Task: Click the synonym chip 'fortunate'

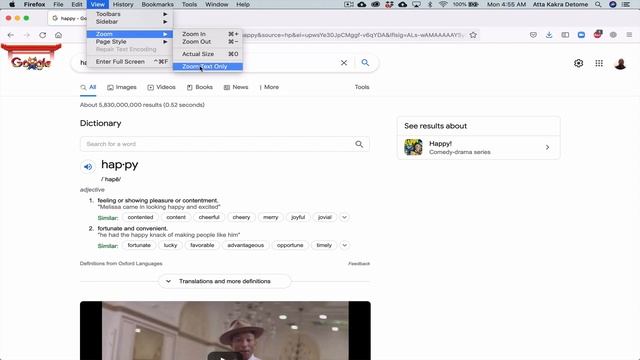Action: (x=139, y=245)
